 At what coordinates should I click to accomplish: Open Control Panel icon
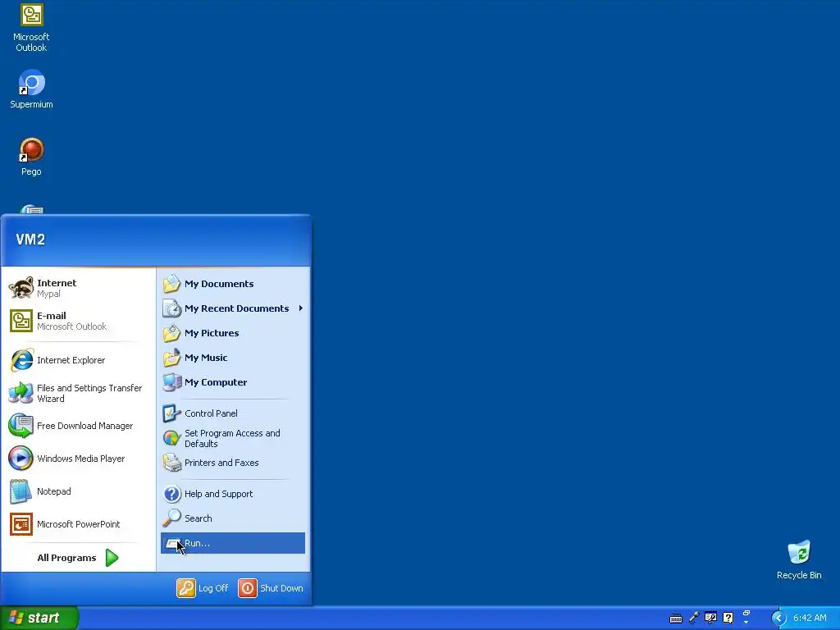(171, 413)
